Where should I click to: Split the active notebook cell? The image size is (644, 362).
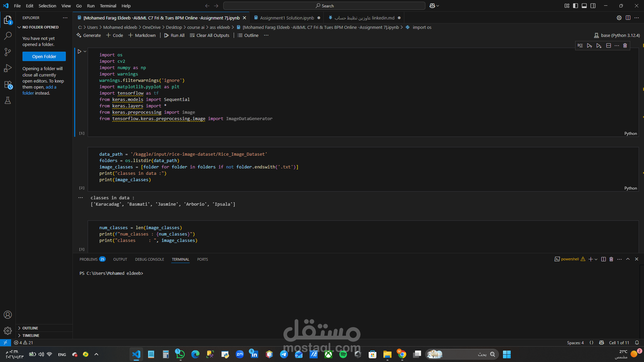[608, 46]
